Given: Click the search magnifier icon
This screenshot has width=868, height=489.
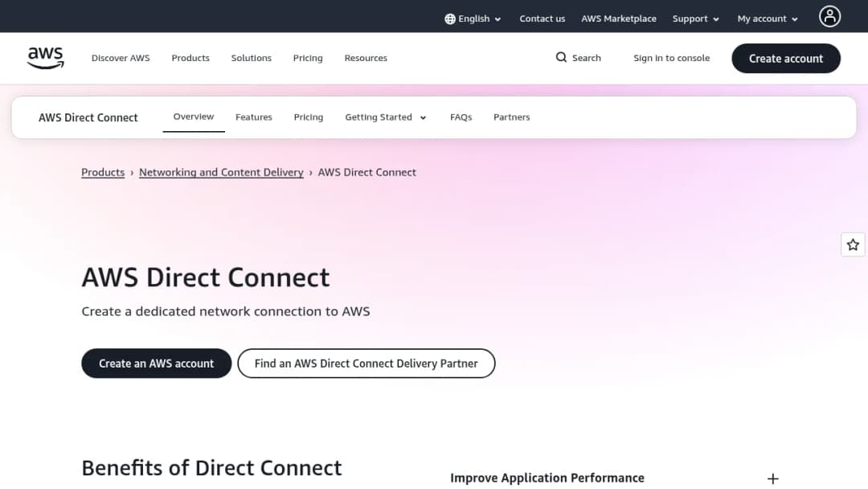Looking at the screenshot, I should 561,58.
